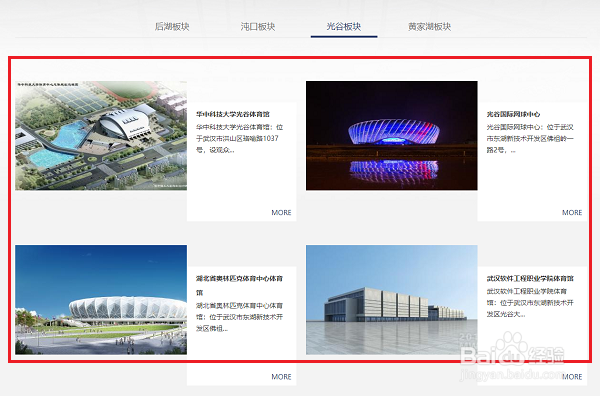Image resolution: width=600 pixels, height=396 pixels.
Task: Click the 湖北省奥林匹克体育中心 description paragraph
Action: tap(240, 317)
